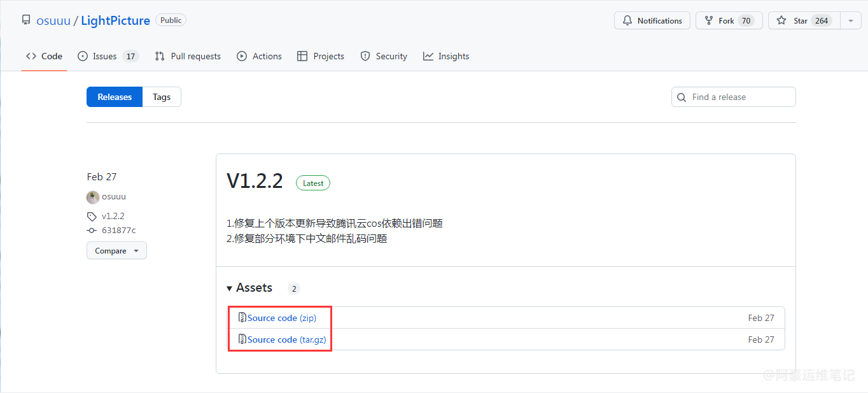
Task: Open the Pull requests tab
Action: 188,56
